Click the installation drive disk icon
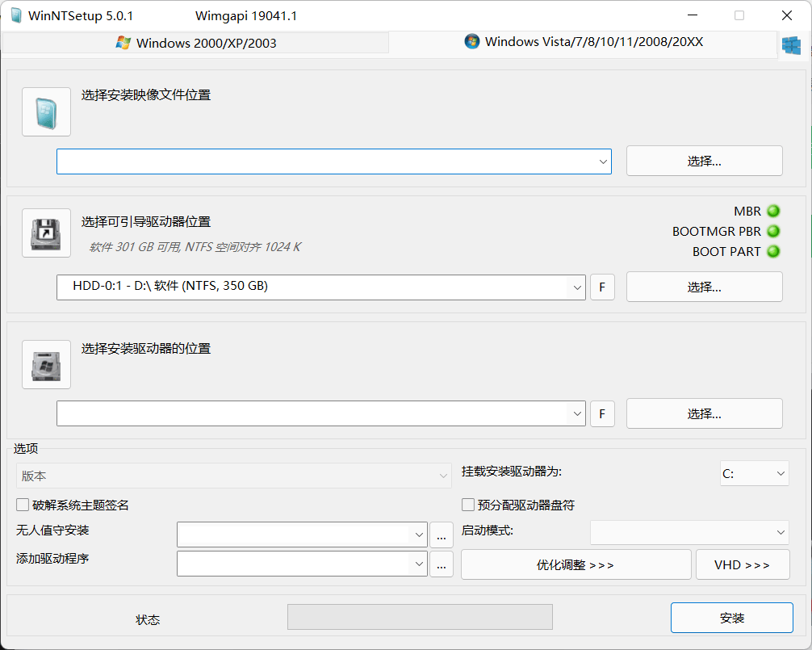The image size is (812, 650). point(46,365)
